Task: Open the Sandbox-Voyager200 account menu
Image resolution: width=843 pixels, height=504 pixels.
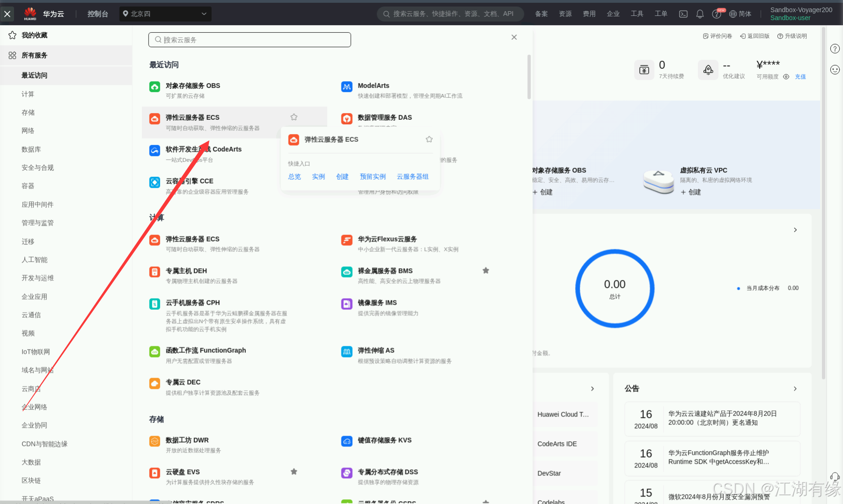Action: click(801, 14)
